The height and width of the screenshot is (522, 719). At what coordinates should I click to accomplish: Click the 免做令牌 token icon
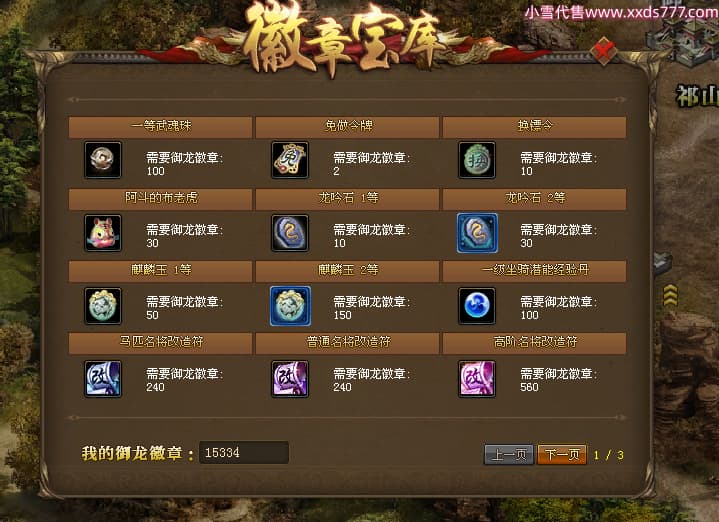point(290,160)
